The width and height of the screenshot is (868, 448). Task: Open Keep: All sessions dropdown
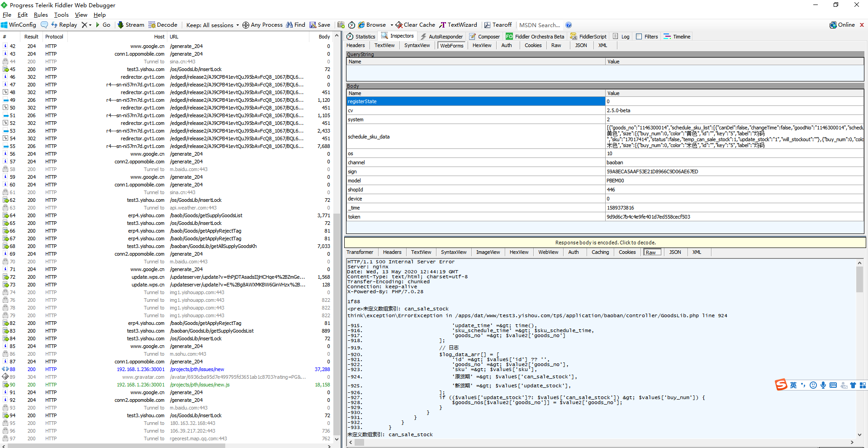click(212, 25)
